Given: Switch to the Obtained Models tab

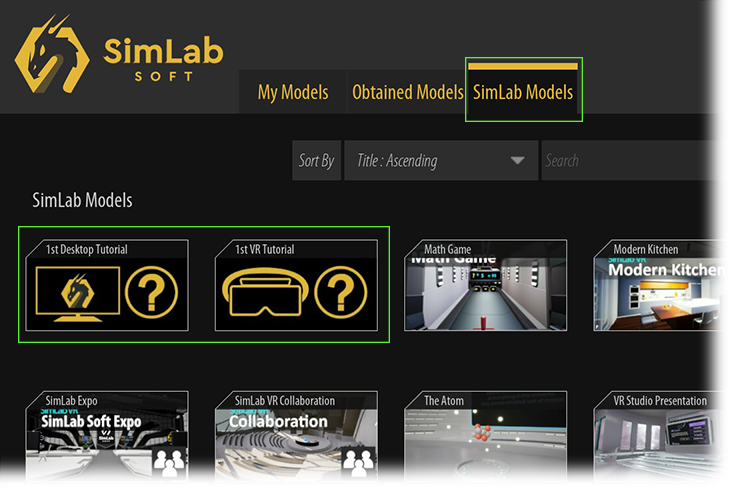Looking at the screenshot, I should coord(407,92).
